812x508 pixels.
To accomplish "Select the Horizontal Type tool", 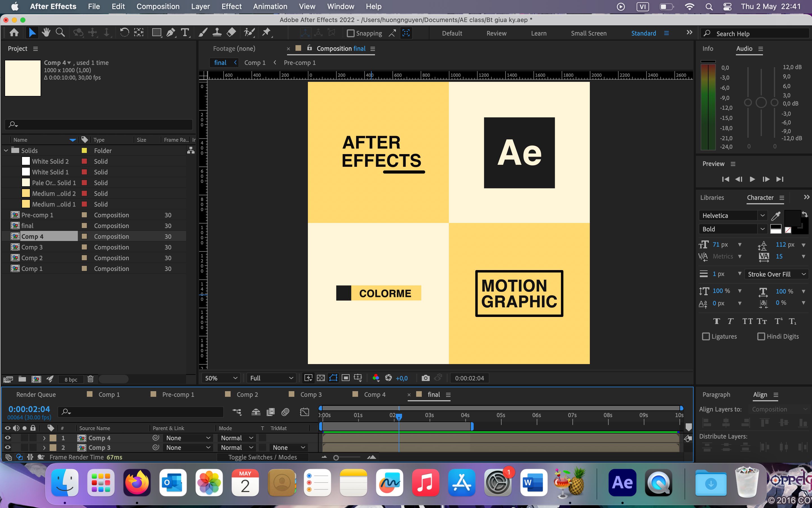I will point(185,32).
